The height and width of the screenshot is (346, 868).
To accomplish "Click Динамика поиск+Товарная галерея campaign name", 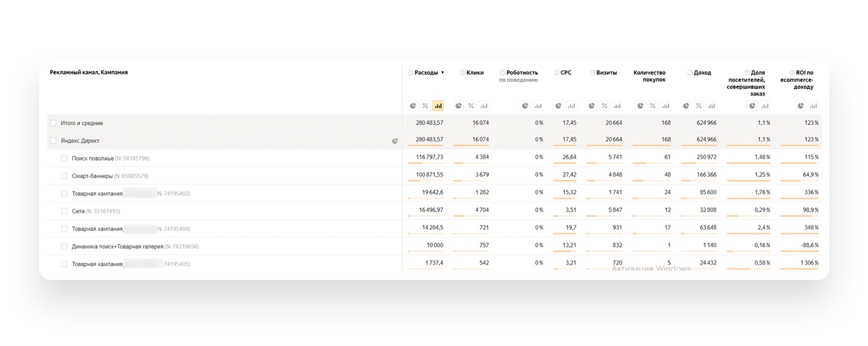I will click(117, 246).
